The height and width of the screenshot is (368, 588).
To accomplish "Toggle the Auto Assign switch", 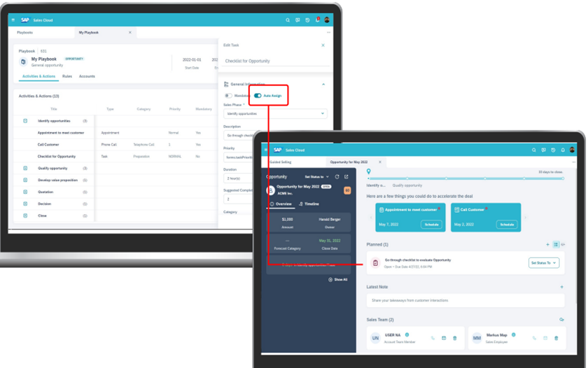I will point(258,96).
